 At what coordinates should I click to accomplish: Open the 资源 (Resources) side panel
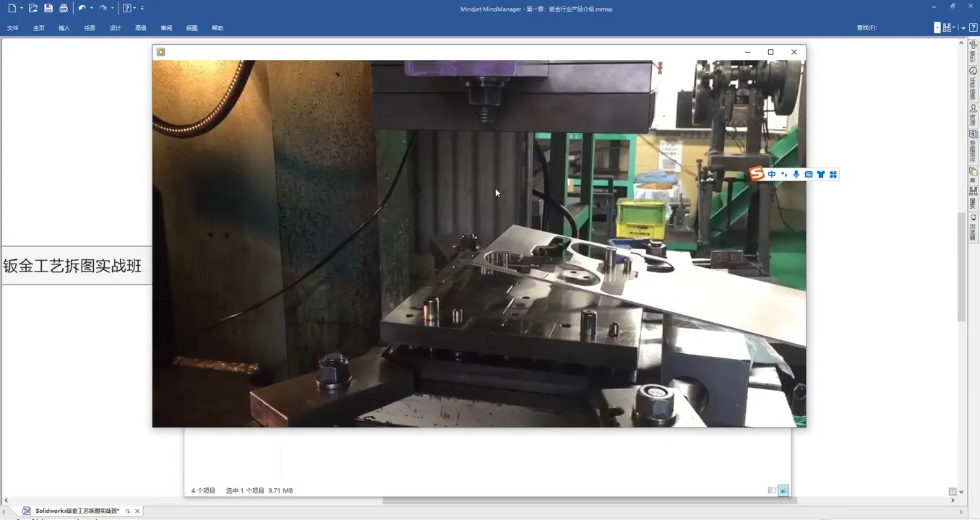[x=973, y=116]
